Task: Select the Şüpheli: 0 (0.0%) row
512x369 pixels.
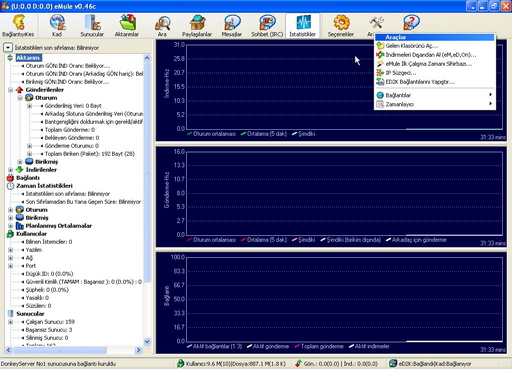Action: (x=47, y=290)
